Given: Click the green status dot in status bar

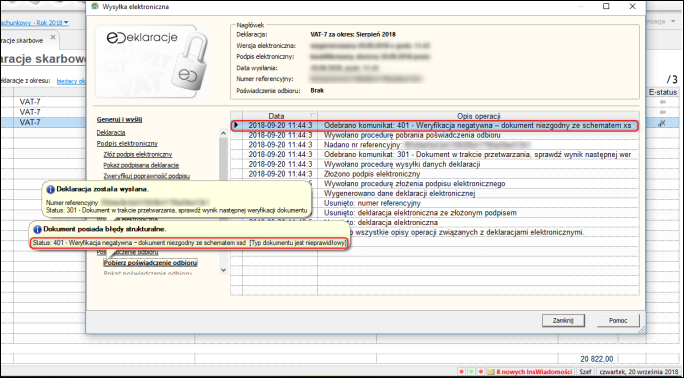Looking at the screenshot, I should pos(471,372).
